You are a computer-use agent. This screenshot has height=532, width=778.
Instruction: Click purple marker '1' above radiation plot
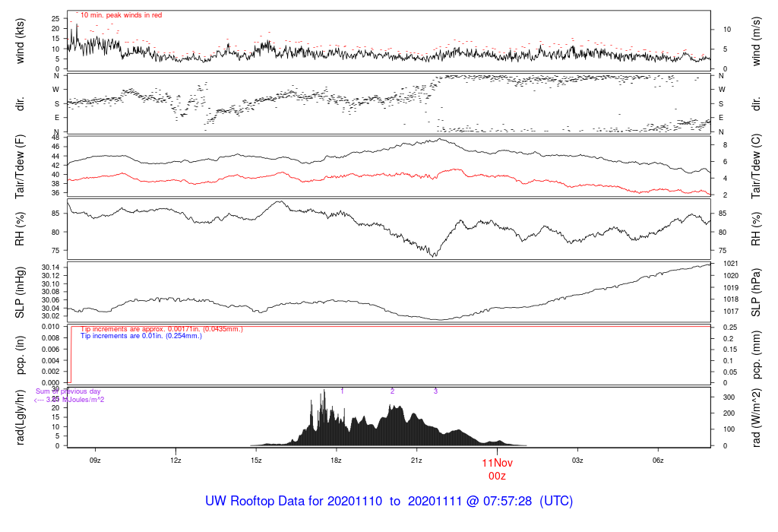343,391
